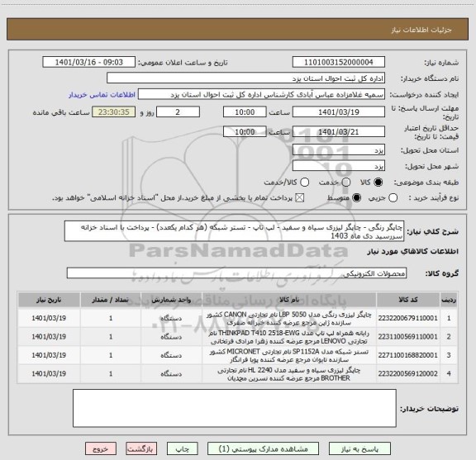
Task: Click the CANON LBP 5050 product name
Action: pyautogui.click(x=289, y=318)
